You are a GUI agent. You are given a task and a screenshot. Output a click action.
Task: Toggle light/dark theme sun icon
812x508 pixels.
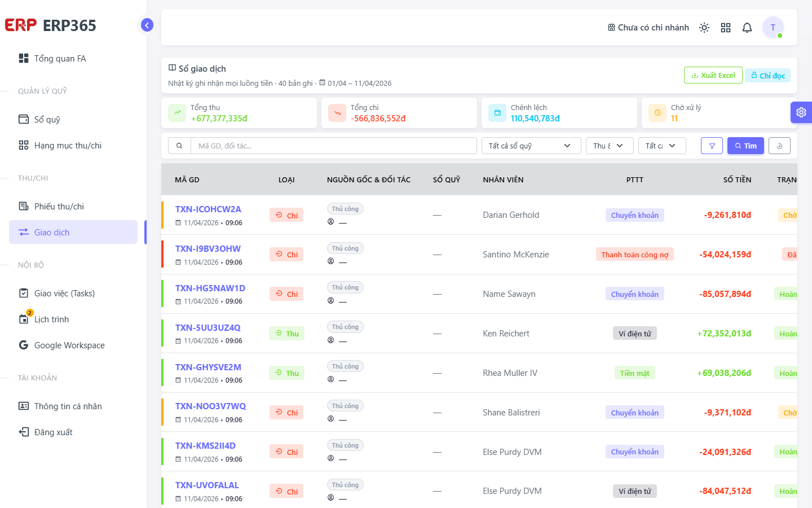pyautogui.click(x=704, y=28)
